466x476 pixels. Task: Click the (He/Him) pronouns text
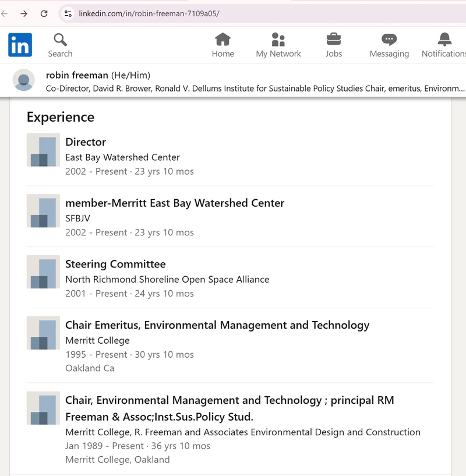130,75
